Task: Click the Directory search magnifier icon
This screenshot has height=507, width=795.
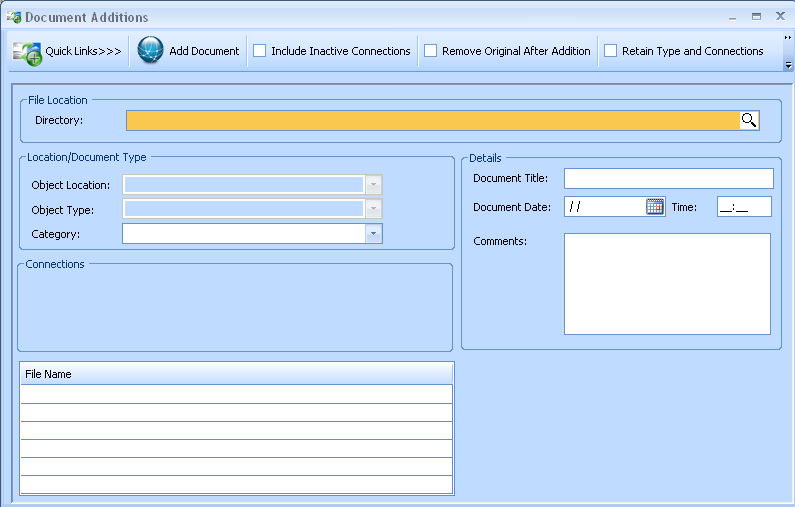Action: click(x=749, y=120)
